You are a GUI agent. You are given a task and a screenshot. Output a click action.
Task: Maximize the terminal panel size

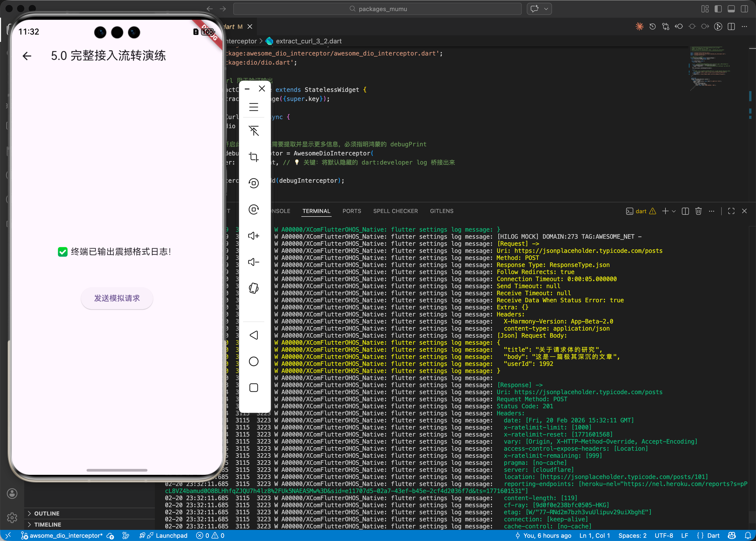[731, 211]
